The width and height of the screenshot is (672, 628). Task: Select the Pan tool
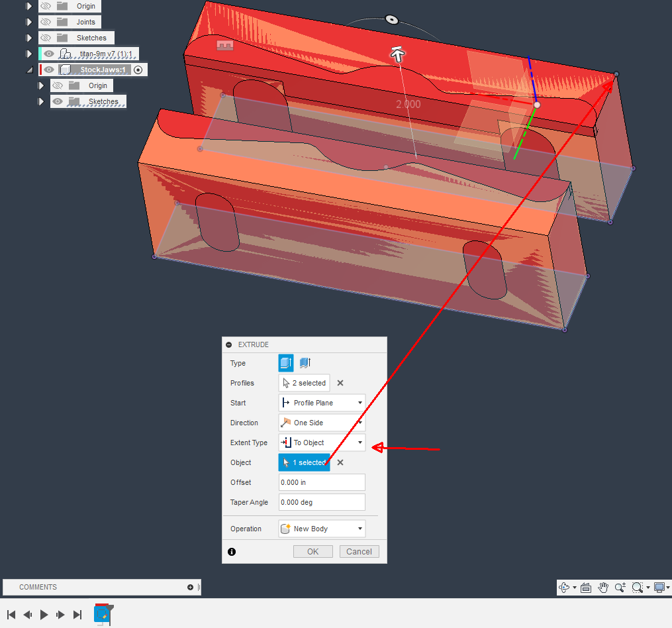[603, 588]
